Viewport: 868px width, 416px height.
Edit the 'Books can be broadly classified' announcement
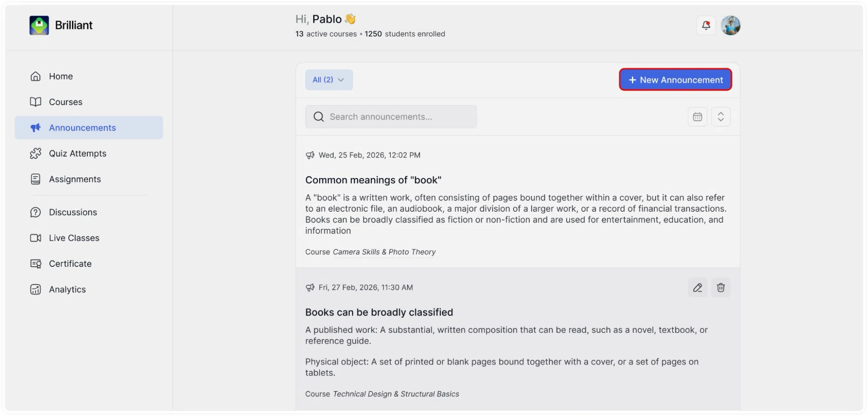coord(697,288)
